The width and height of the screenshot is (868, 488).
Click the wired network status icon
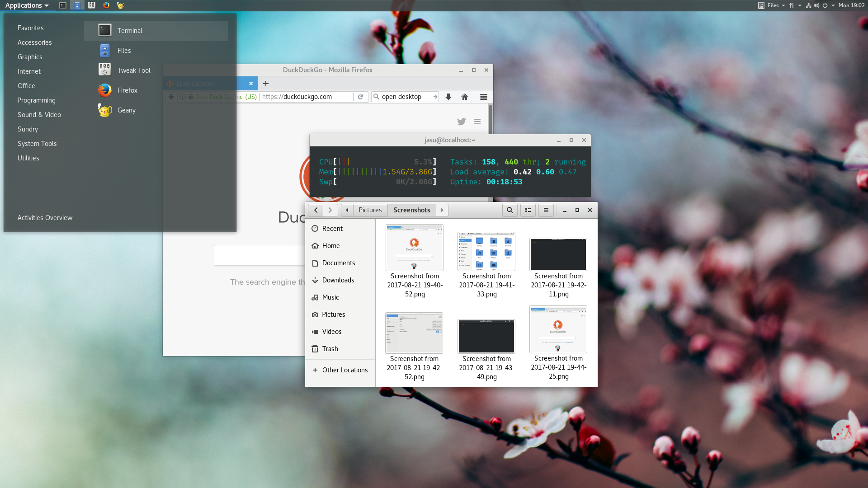[808, 5]
